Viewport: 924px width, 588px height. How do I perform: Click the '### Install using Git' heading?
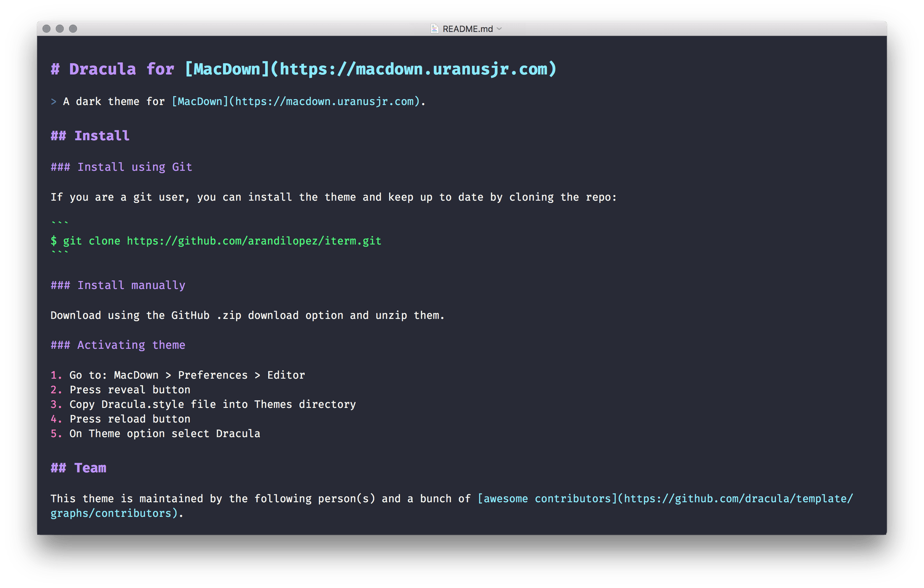[x=121, y=167]
